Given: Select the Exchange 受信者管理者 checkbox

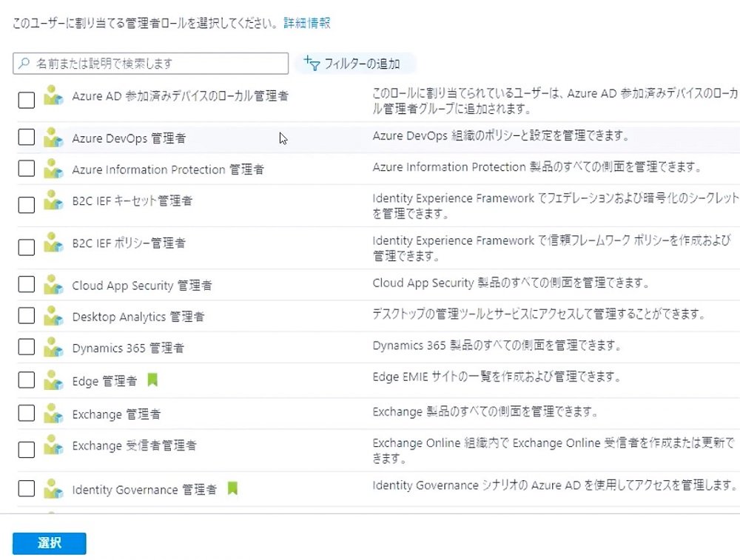Looking at the screenshot, I should pyautogui.click(x=27, y=449).
